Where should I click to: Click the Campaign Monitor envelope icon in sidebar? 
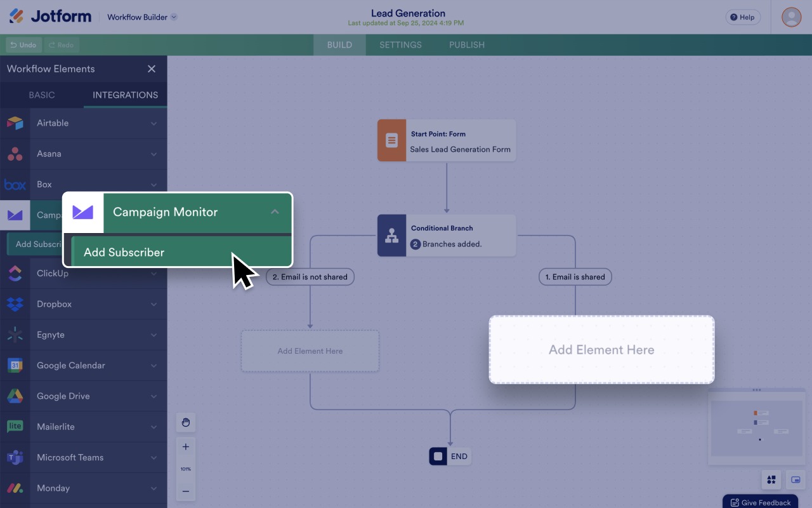pos(15,215)
